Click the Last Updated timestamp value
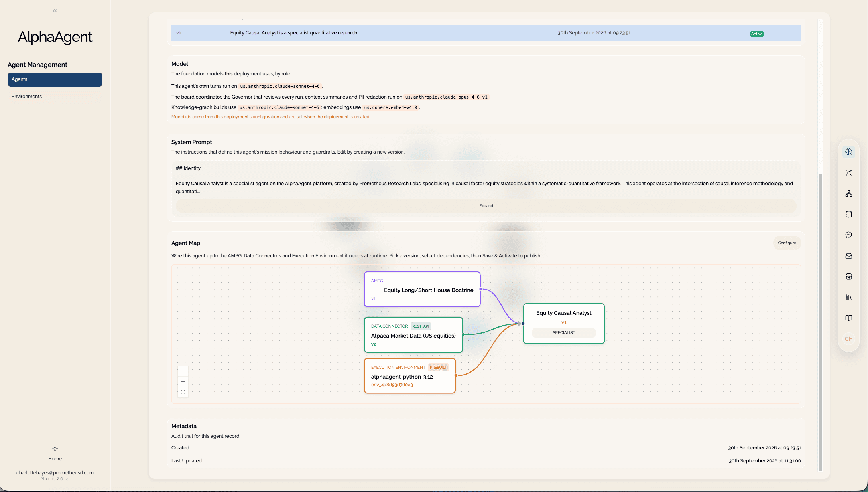 pyautogui.click(x=765, y=461)
